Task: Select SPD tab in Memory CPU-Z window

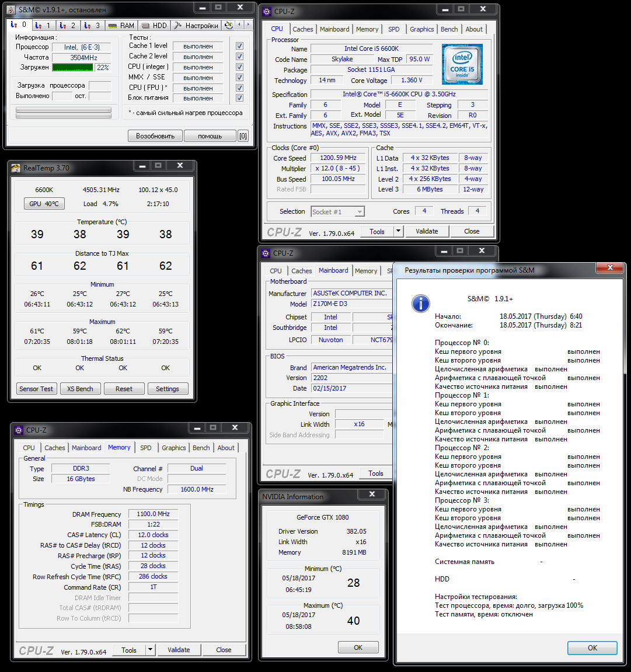Action: tap(146, 448)
